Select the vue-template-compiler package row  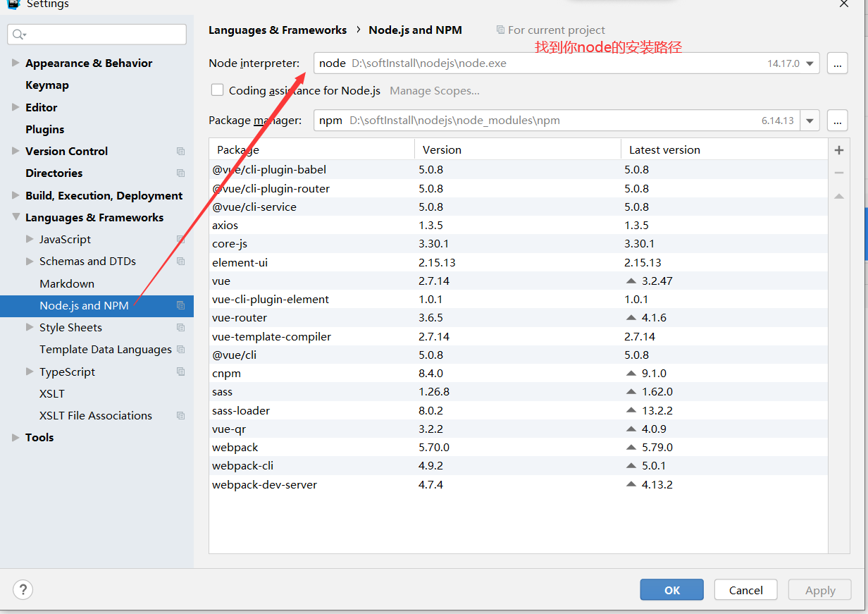(x=519, y=336)
